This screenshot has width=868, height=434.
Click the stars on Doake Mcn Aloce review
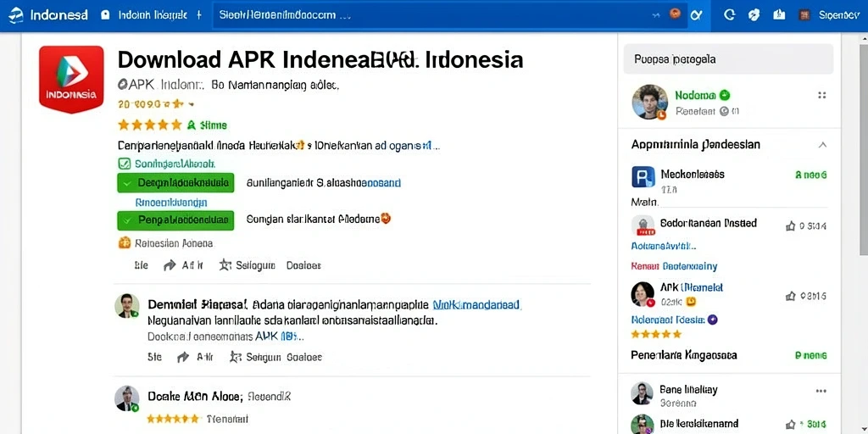(x=173, y=419)
